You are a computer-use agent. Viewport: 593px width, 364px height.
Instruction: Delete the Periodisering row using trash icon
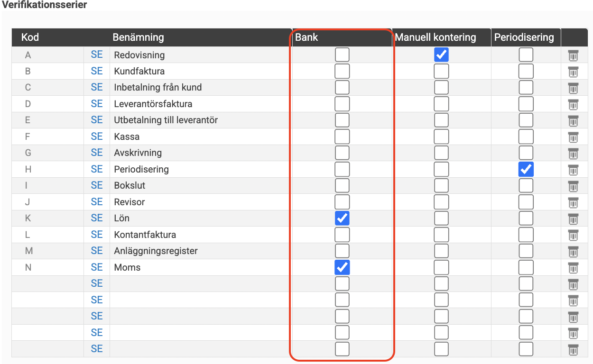[573, 170]
